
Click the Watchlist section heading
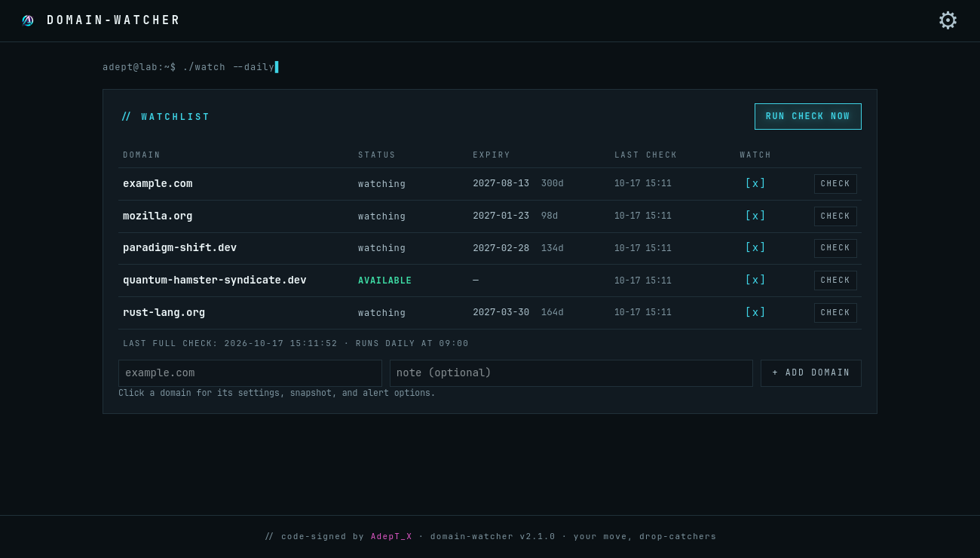[166, 117]
